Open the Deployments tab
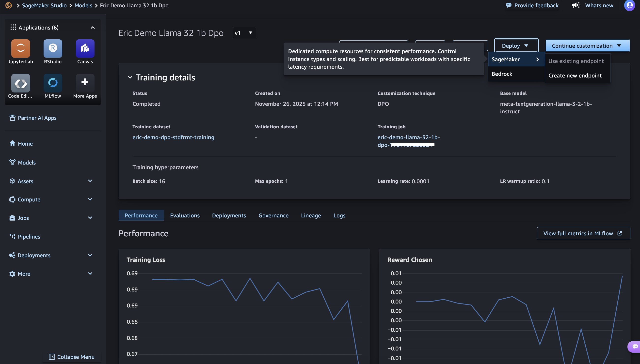Screen dimensions: 640x364 229,215
